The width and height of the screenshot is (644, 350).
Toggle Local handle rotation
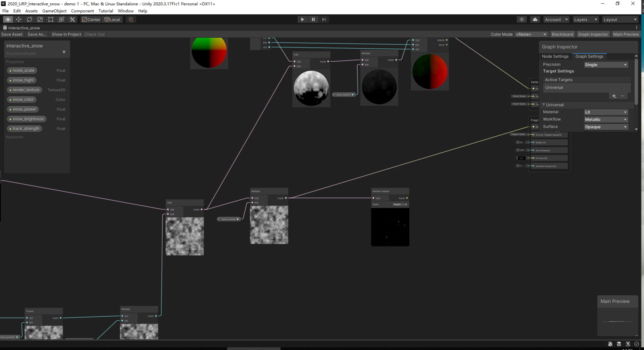(x=112, y=20)
